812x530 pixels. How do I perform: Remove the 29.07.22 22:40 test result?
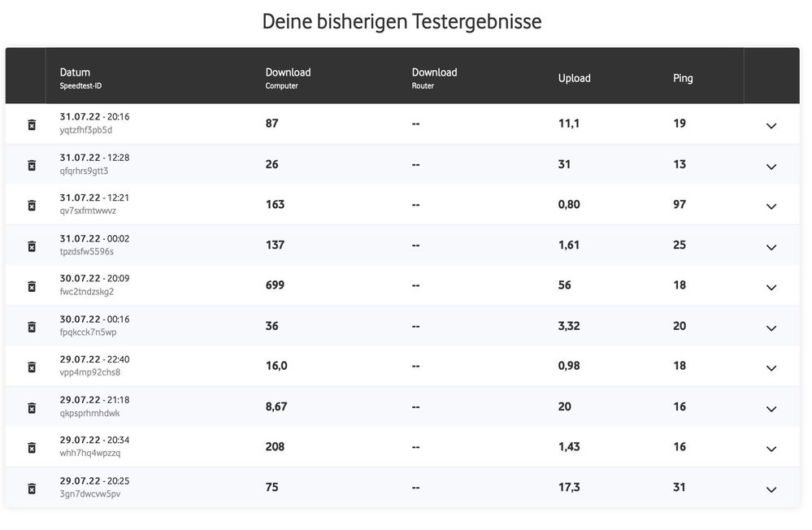pyautogui.click(x=32, y=367)
